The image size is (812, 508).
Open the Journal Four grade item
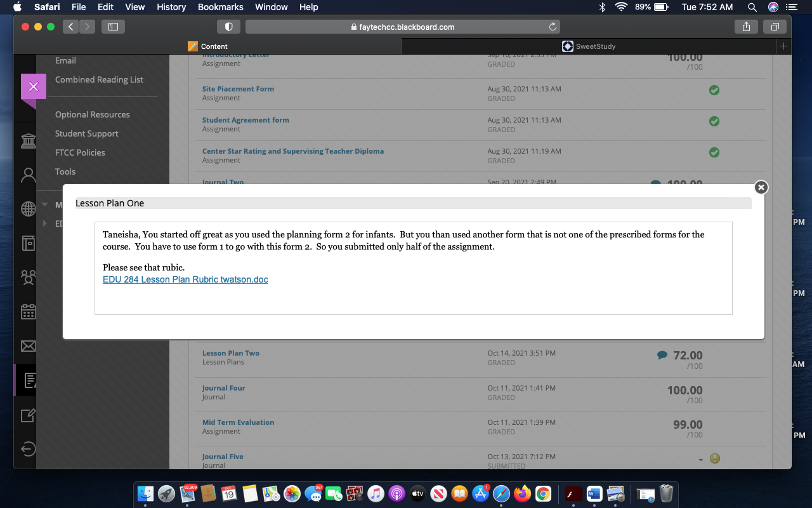click(x=223, y=388)
